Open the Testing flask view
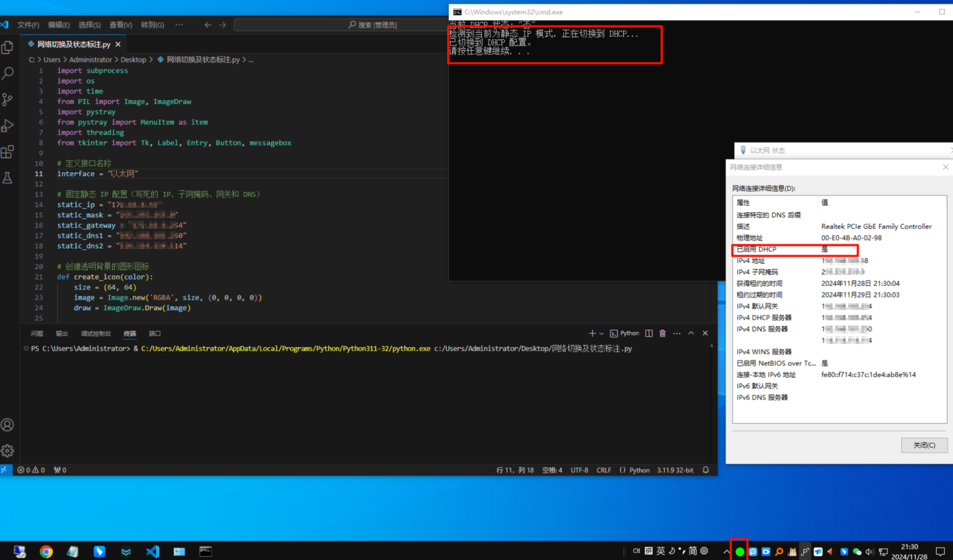Image resolution: width=953 pixels, height=560 pixels. (x=7, y=178)
